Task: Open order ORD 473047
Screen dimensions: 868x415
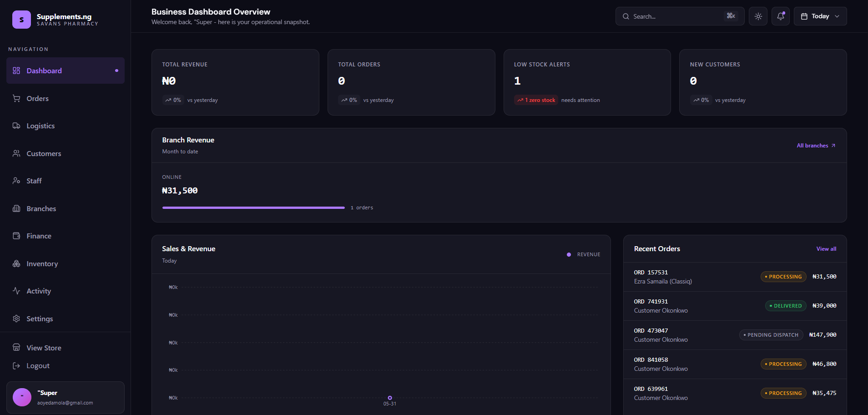Action: 735,335
